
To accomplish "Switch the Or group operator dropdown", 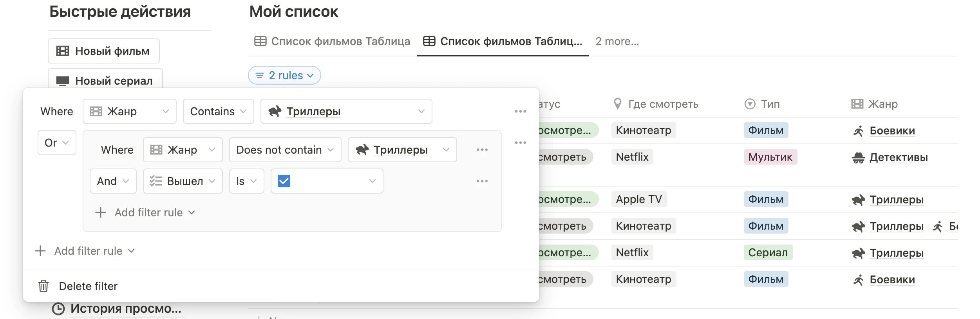I will 57,143.
